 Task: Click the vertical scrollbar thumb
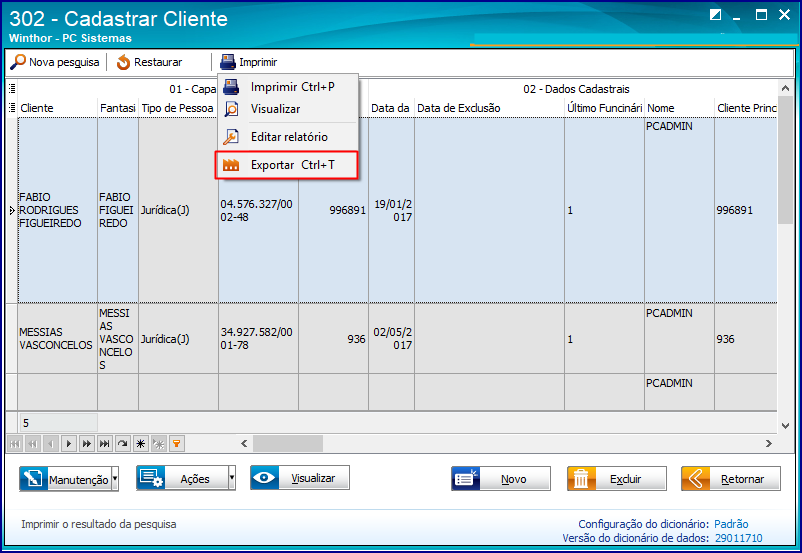pos(785,160)
